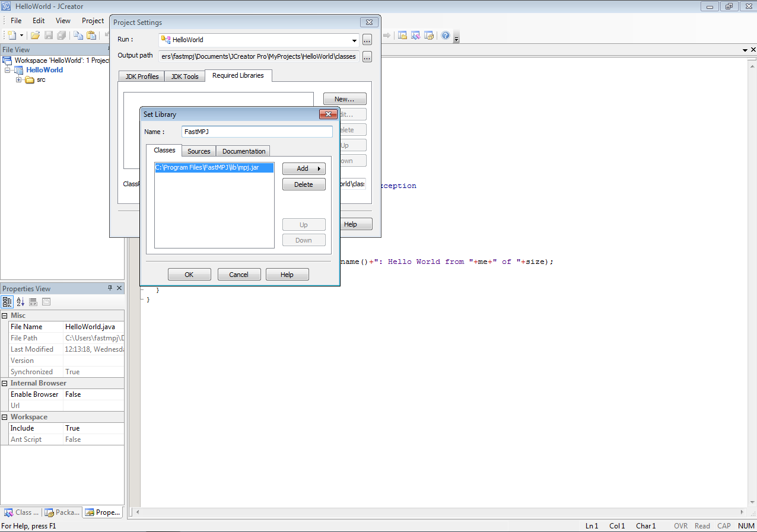Click the Package View toggle toolbar icon
The width and height of the screenshot is (757, 532).
click(x=429, y=36)
